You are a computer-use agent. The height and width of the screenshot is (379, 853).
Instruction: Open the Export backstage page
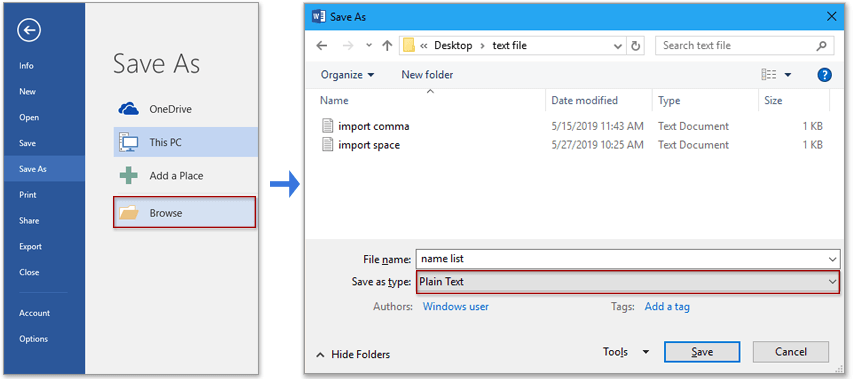[30, 246]
